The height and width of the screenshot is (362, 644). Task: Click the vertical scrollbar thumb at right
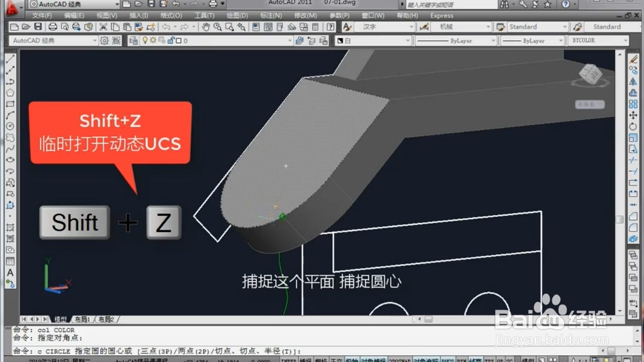coord(619,219)
